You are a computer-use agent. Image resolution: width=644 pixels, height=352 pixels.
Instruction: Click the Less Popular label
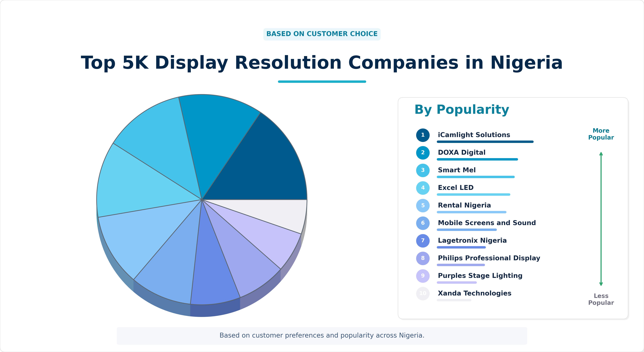pos(601,299)
